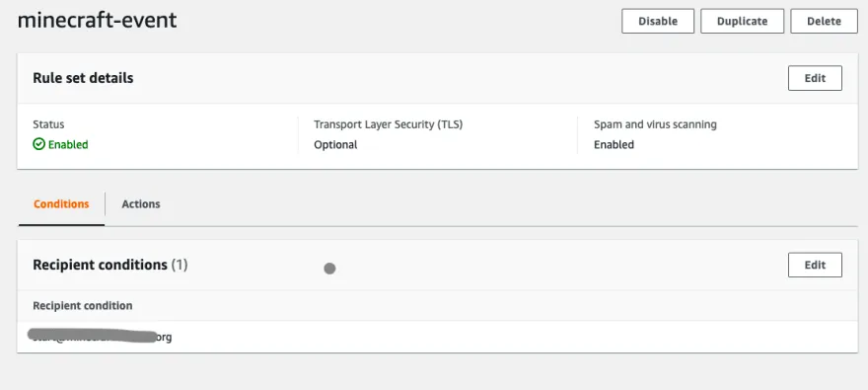The width and height of the screenshot is (868, 390).
Task: Click the Optional value under TLS
Action: (335, 144)
